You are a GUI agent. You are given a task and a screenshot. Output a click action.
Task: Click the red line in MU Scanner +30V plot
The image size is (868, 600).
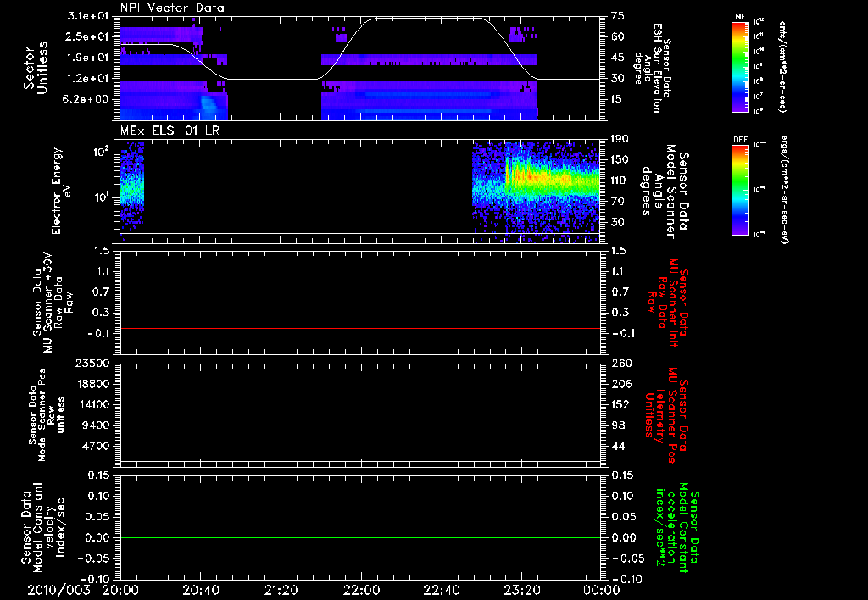360,328
